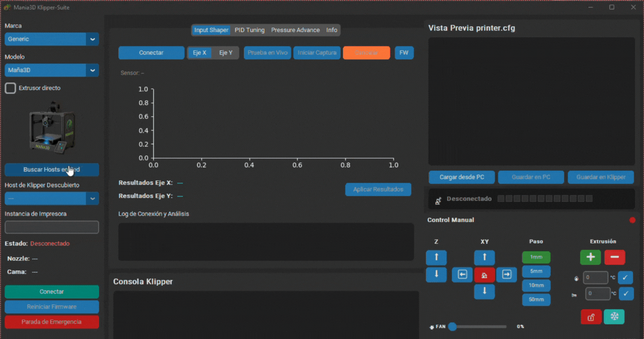Click the red retract minus button
This screenshot has width=644, height=339.
click(615, 258)
